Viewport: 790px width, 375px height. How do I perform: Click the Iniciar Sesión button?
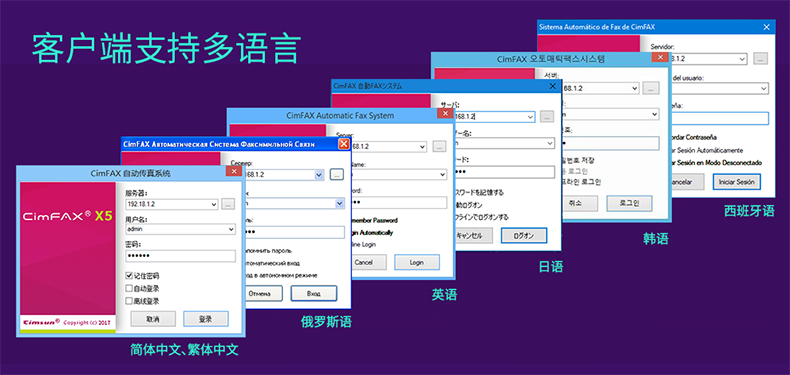[737, 182]
